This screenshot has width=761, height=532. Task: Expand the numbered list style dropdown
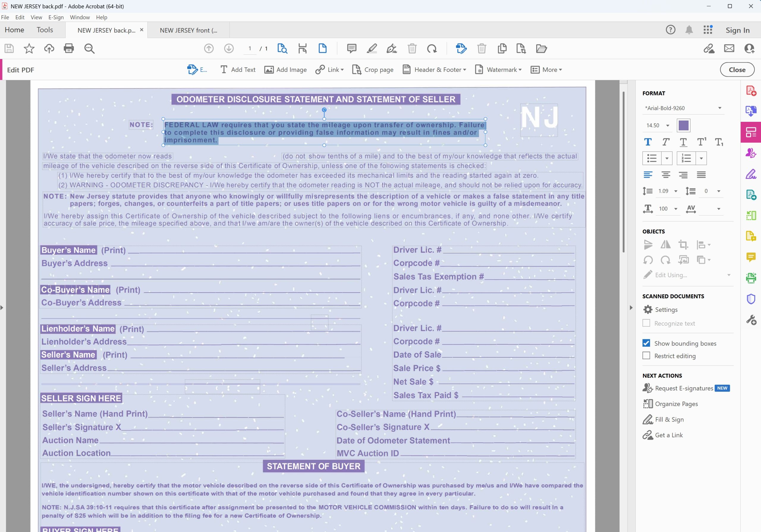pos(701,158)
